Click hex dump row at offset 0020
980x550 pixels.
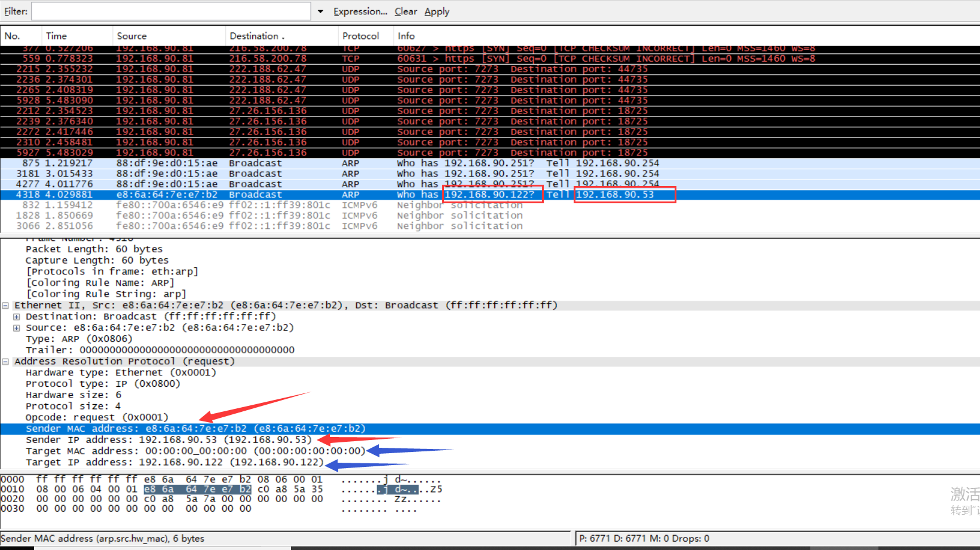221,499
